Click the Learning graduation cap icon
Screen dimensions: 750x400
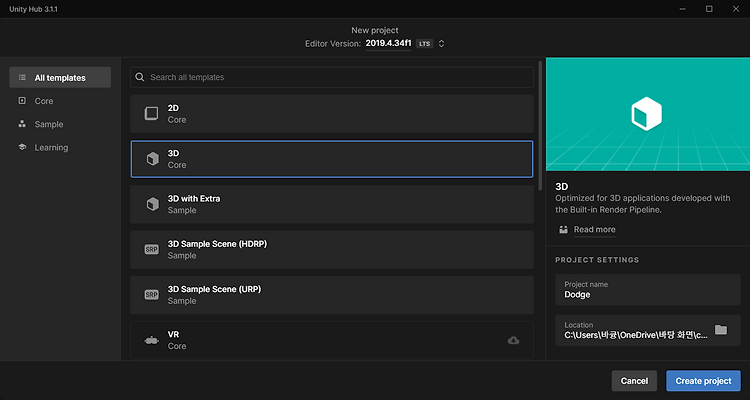pos(22,147)
